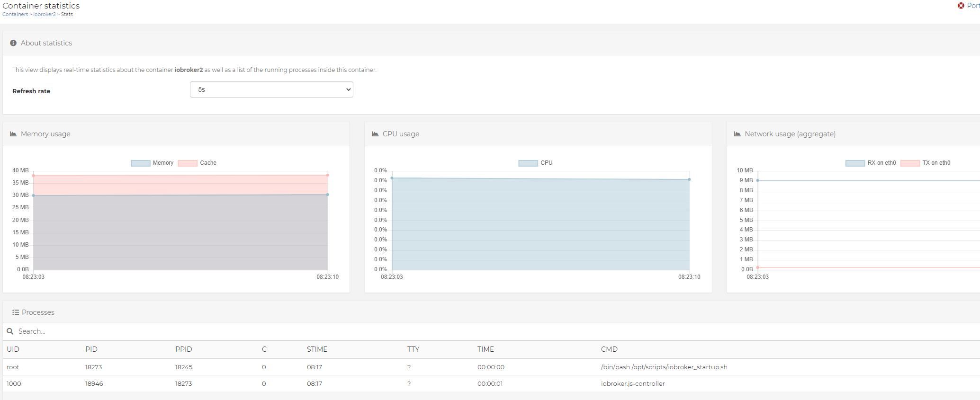Click the CPU data point at 08:23:10
The height and width of the screenshot is (400, 980).
[689, 179]
